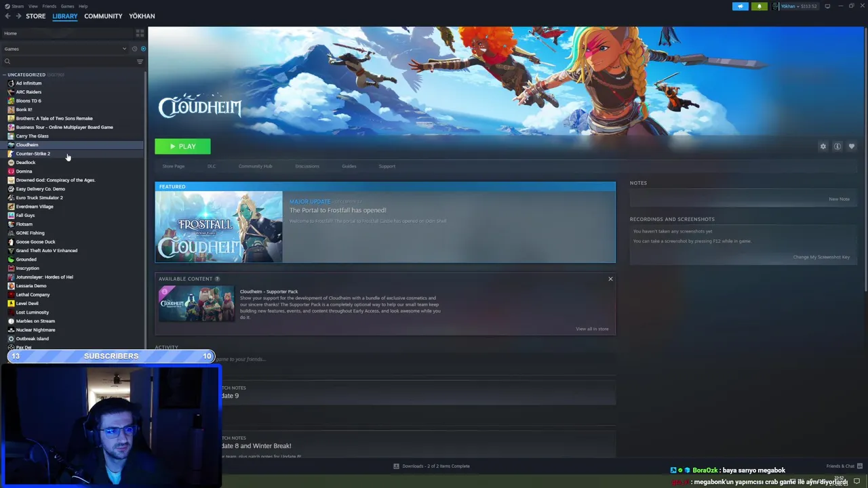Open the announcements megaphone button

tap(741, 6)
